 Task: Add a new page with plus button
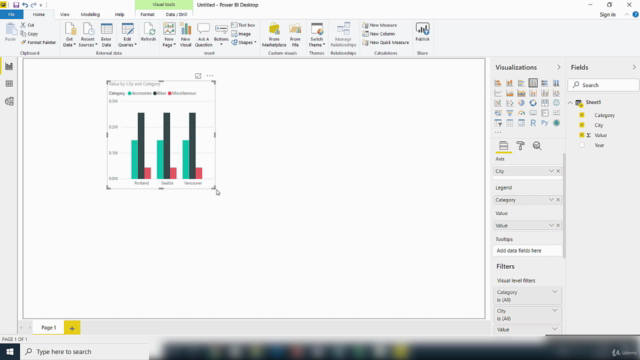[72, 328]
